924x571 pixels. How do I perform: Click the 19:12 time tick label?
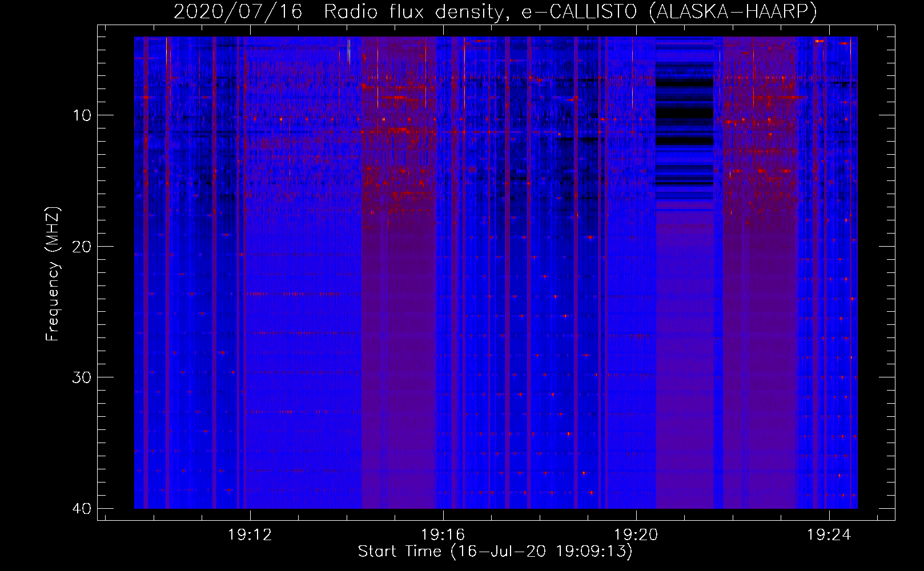point(250,535)
